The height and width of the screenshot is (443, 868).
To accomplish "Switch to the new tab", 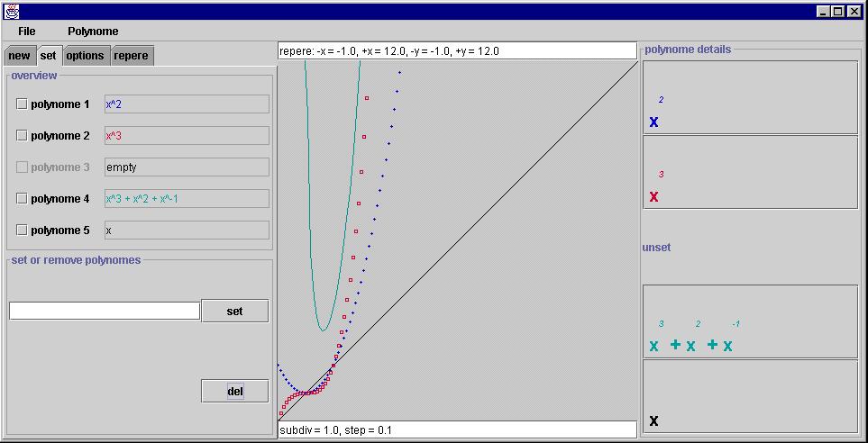I will 19,56.
